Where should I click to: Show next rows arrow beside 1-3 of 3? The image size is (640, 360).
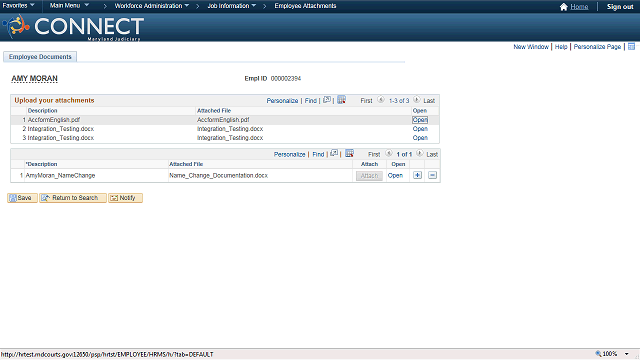416,100
